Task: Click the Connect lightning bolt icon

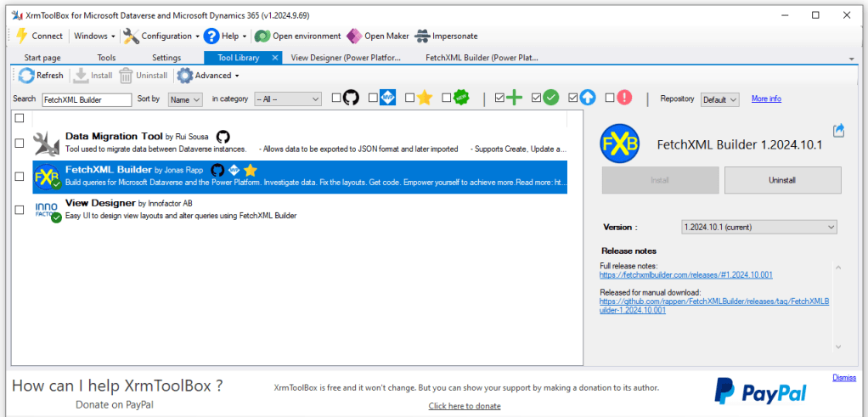Action: coord(22,36)
